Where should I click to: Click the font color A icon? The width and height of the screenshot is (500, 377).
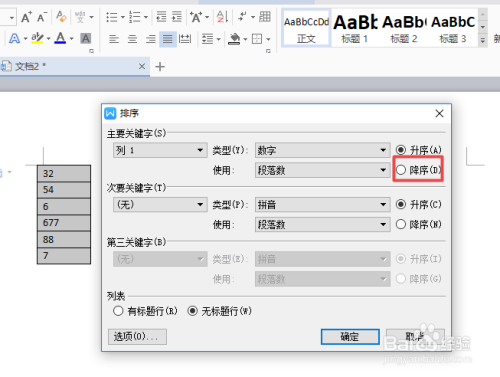(x=60, y=38)
